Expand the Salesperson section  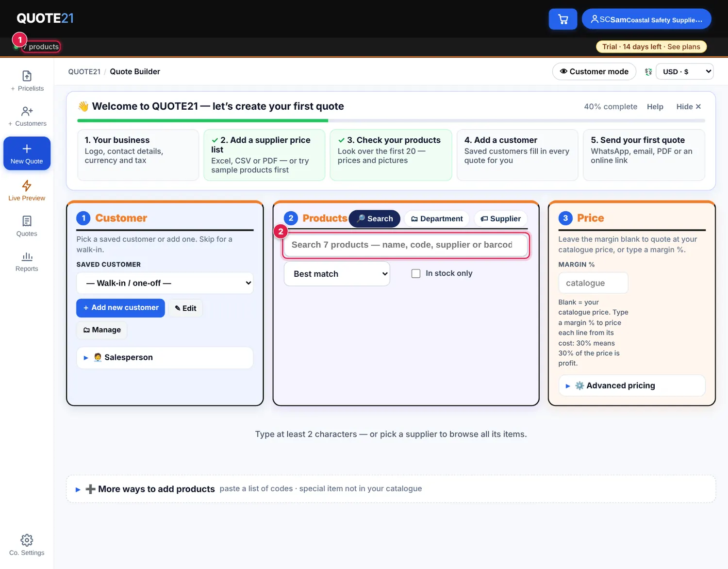[x=165, y=357]
